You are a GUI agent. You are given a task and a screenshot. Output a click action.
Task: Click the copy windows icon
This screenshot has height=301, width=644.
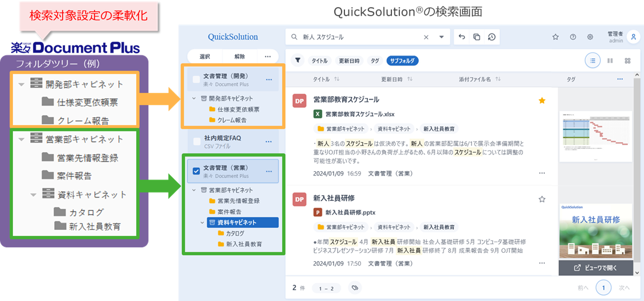[477, 37]
